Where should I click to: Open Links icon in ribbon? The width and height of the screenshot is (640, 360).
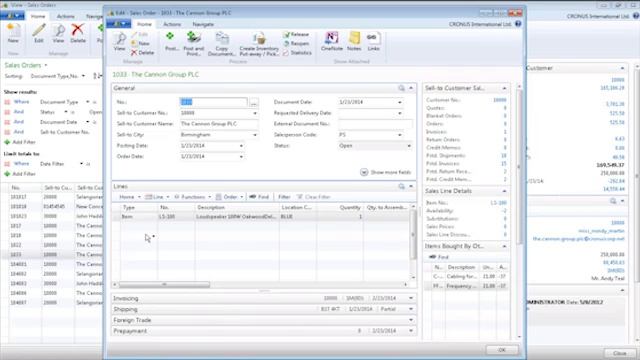click(x=373, y=42)
